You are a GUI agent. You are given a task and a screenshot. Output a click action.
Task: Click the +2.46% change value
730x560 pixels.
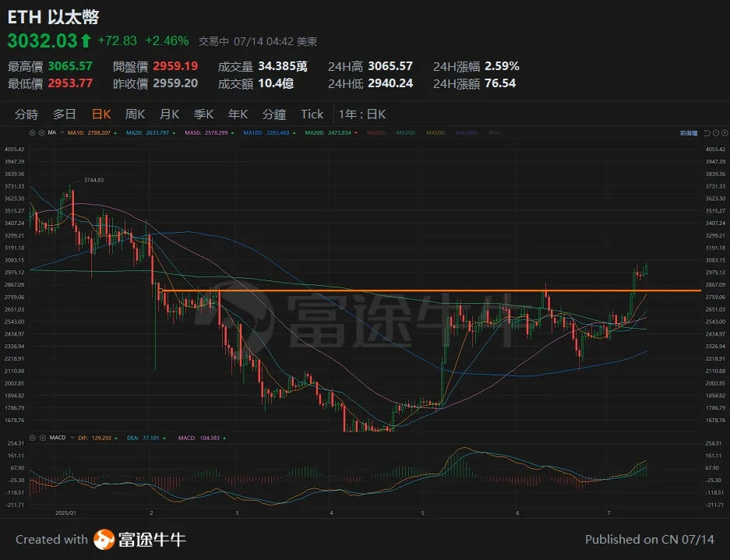click(167, 41)
